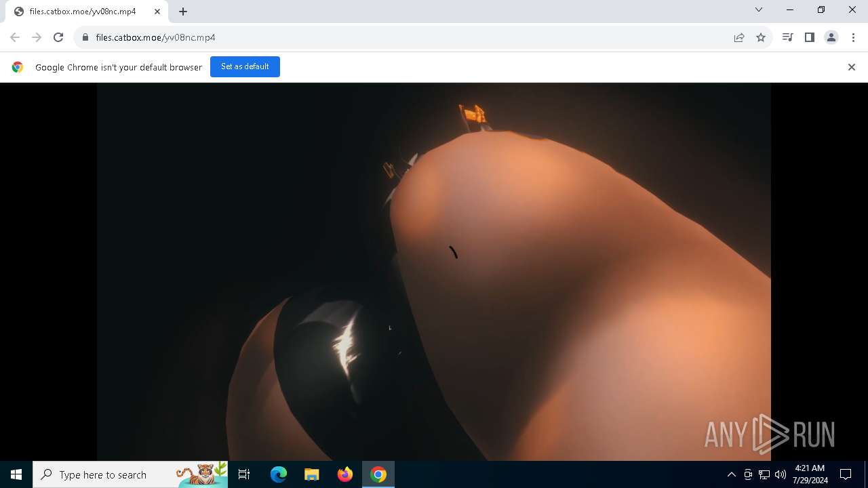Launch Microsoft Edge from the taskbar
The height and width of the screenshot is (488, 868).
(279, 474)
